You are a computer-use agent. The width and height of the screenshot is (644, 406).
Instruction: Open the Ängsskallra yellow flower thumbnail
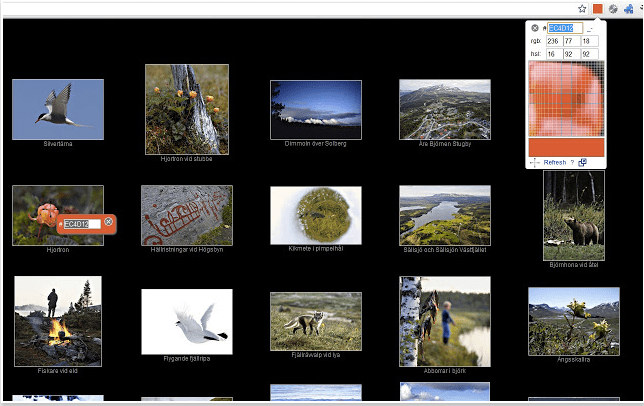[x=574, y=321]
